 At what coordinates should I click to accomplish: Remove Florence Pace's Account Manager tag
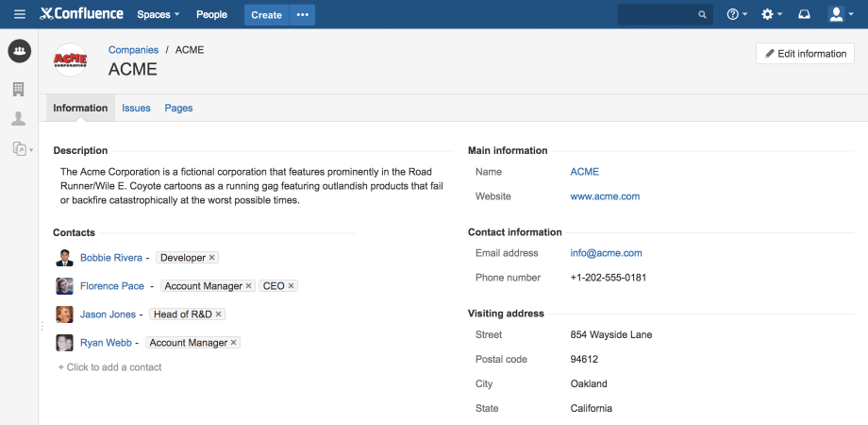248,286
